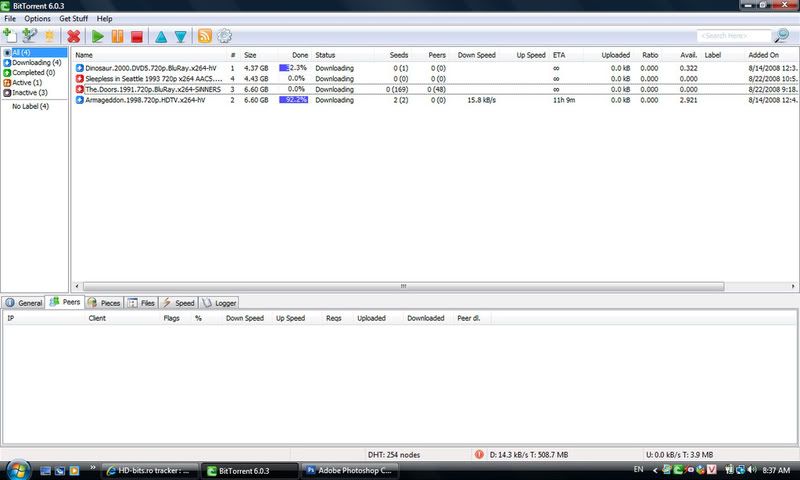Click the Move Down Queue arrow icon
800x480 pixels.
click(x=181, y=37)
